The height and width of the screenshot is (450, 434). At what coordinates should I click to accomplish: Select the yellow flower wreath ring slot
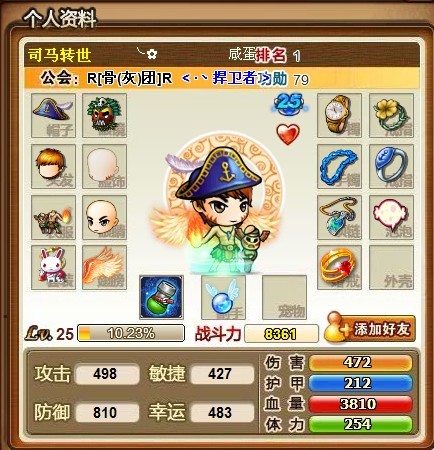pos(391,115)
